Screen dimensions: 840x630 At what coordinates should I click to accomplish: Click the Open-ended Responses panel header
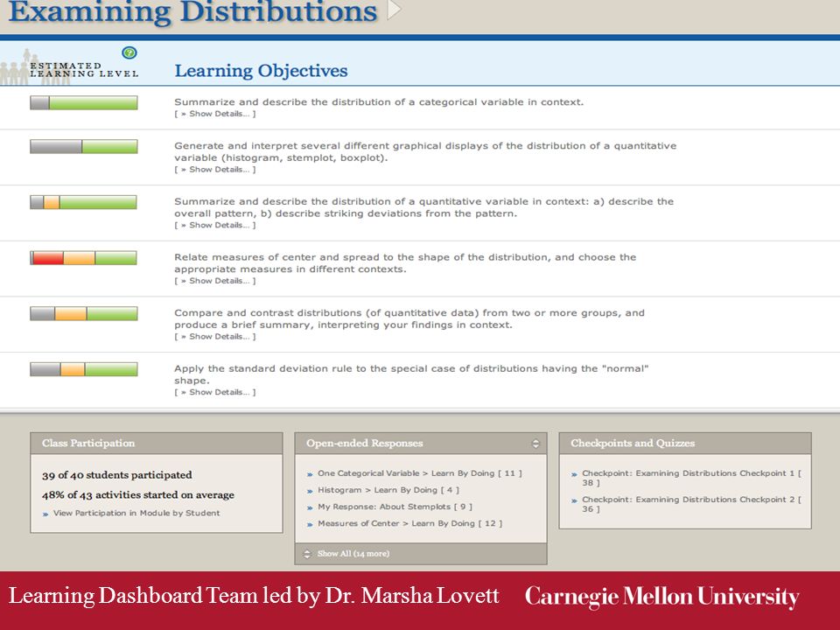pyautogui.click(x=421, y=444)
